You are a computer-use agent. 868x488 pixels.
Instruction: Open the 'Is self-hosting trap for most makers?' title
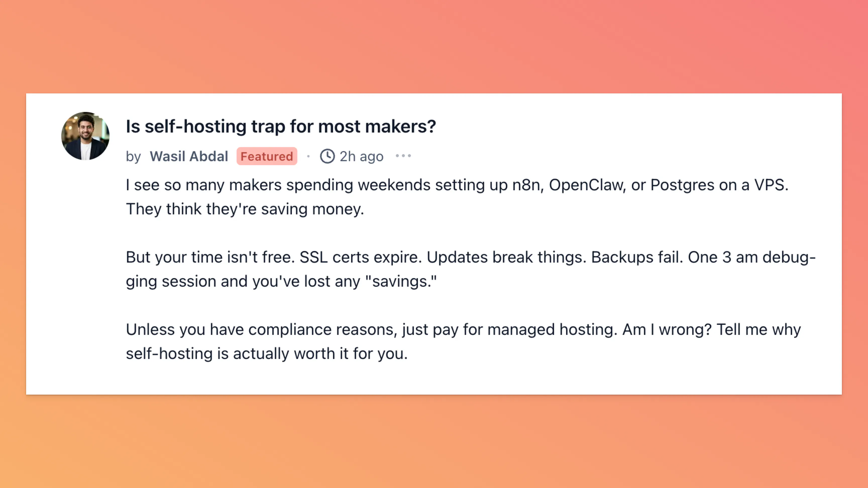(281, 127)
